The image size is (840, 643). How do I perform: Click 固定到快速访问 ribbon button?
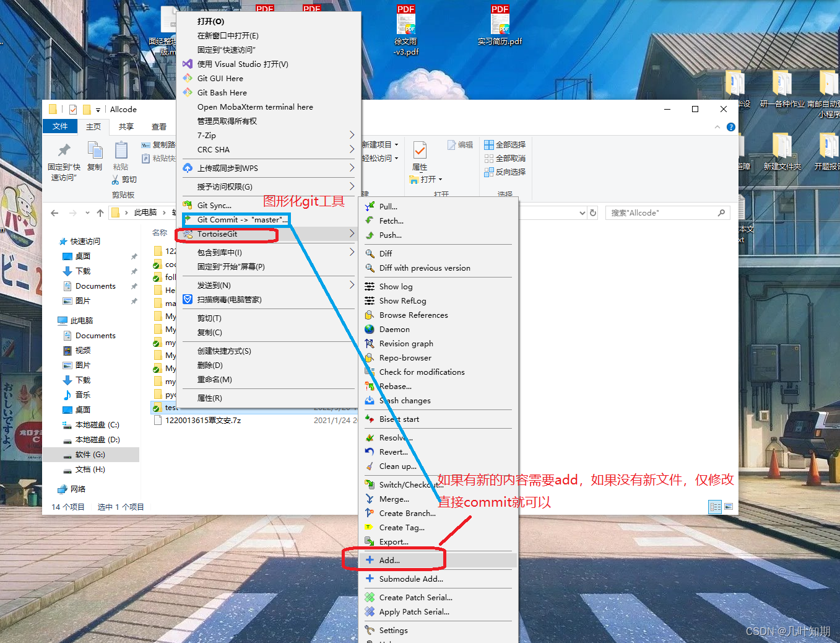point(64,162)
